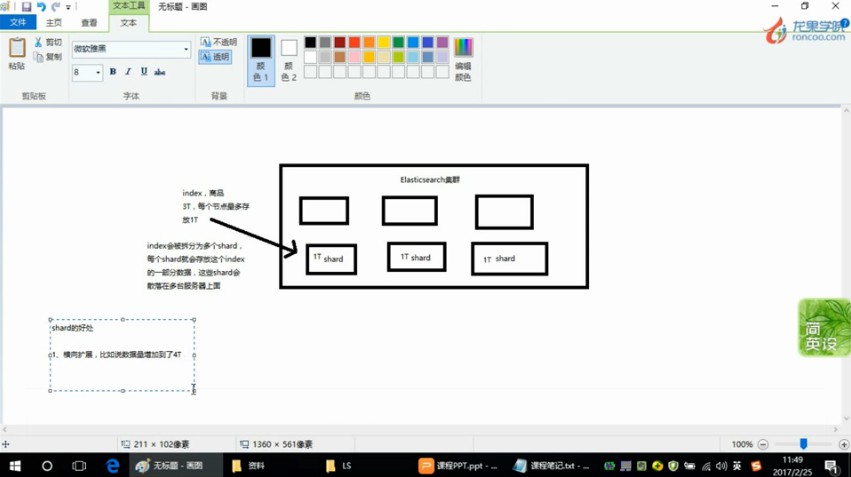Click inside the shard的好处 text box
Screen dimensions: 851x477
click(122, 355)
